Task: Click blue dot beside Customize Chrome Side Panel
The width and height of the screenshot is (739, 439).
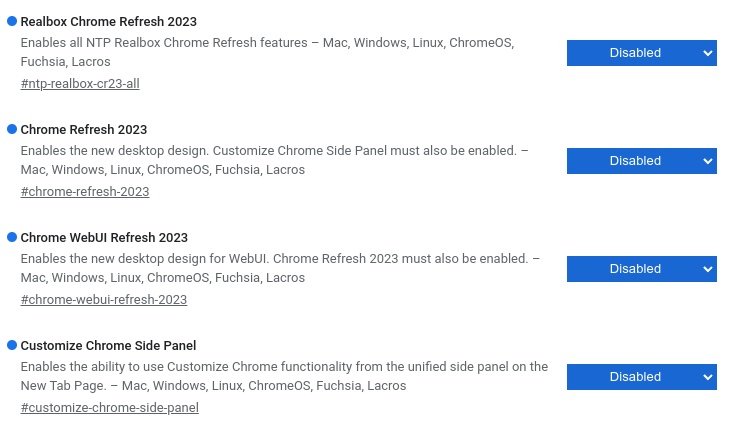Action: [12, 345]
